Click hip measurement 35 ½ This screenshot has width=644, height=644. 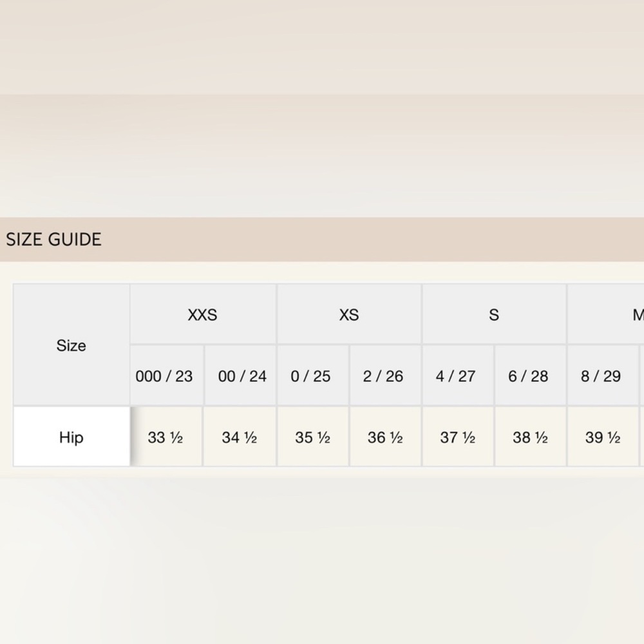point(313,437)
